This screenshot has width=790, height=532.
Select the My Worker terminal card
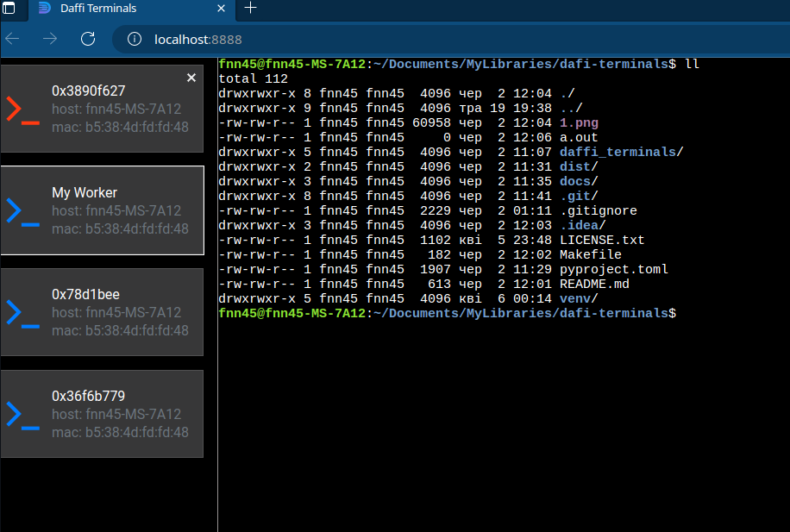click(x=102, y=210)
